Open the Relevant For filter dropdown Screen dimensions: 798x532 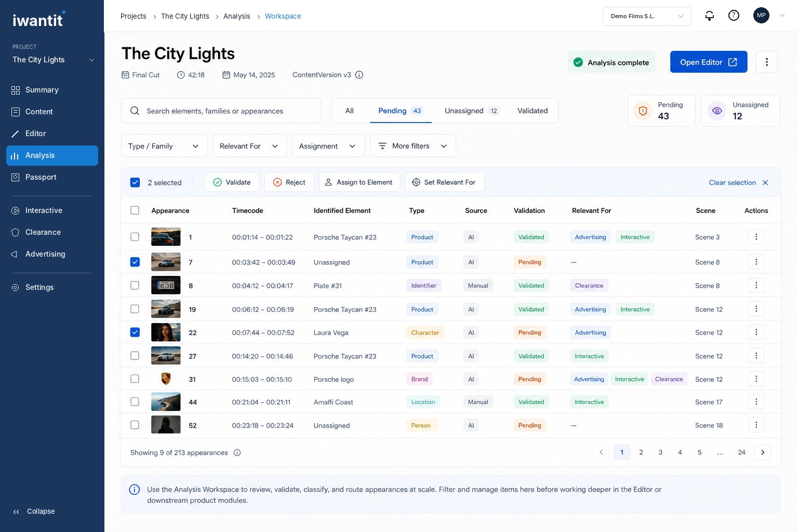pyautogui.click(x=250, y=146)
